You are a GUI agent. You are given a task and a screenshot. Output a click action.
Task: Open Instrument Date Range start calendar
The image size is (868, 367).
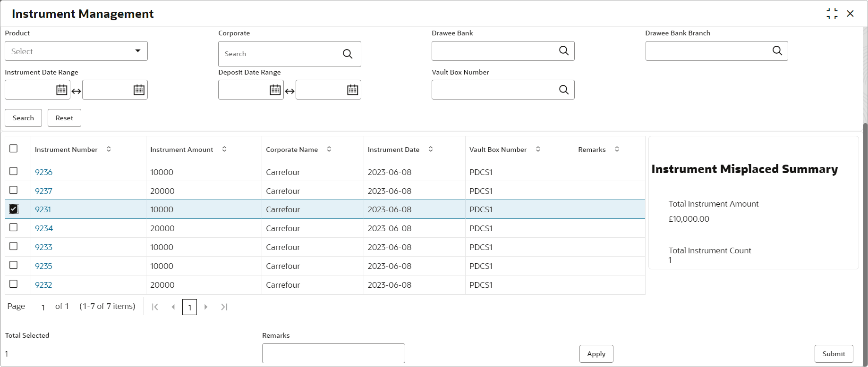[x=62, y=90]
